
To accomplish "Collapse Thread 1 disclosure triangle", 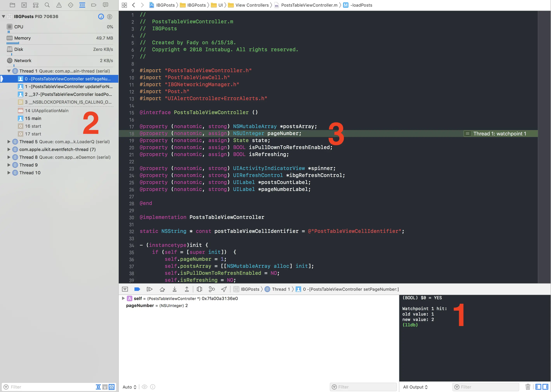I will click(9, 71).
